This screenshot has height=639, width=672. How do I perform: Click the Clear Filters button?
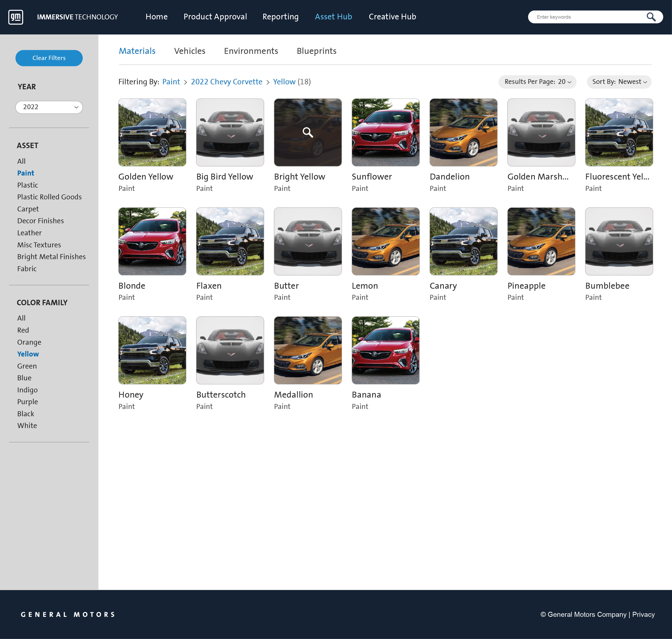[49, 58]
